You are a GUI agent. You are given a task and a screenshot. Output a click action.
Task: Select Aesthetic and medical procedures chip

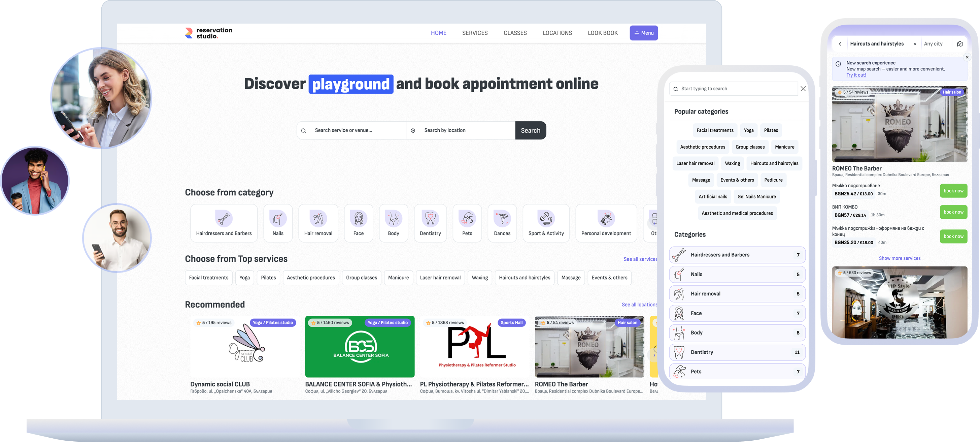[737, 213]
